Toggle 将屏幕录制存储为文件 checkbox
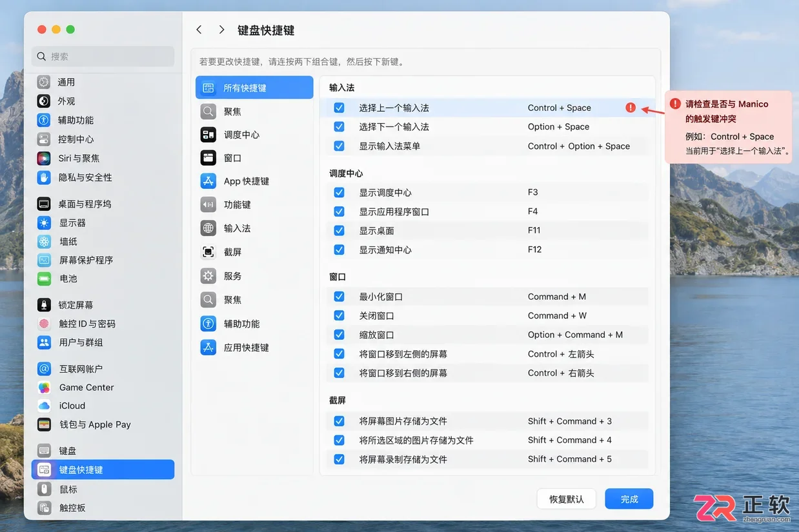This screenshot has width=799, height=532. click(x=339, y=459)
